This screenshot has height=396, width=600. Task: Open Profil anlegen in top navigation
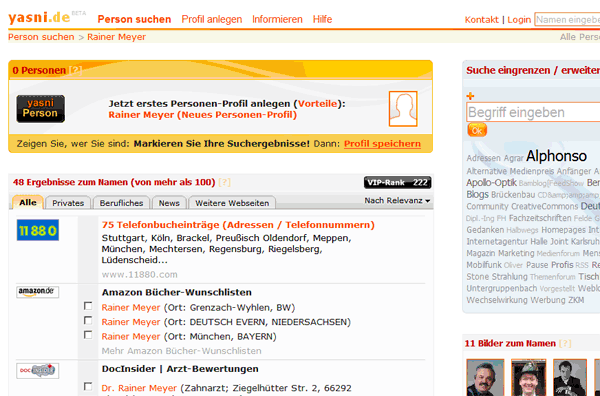pyautogui.click(x=212, y=19)
